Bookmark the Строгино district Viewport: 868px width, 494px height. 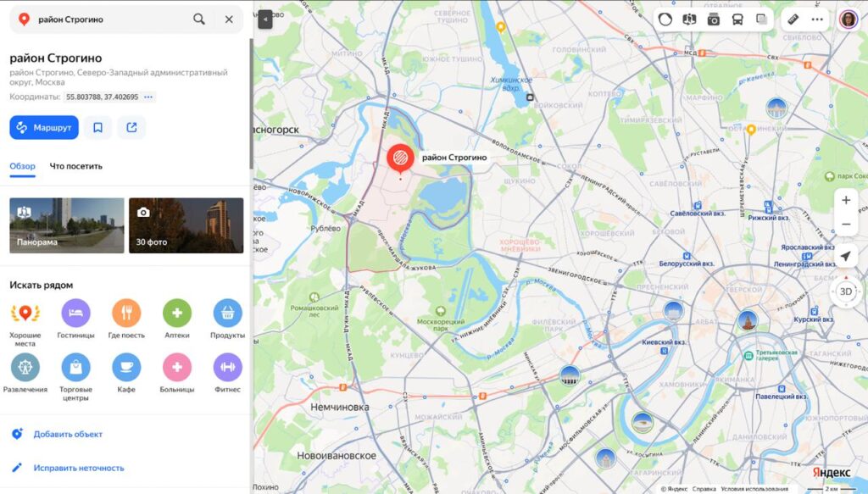97,127
